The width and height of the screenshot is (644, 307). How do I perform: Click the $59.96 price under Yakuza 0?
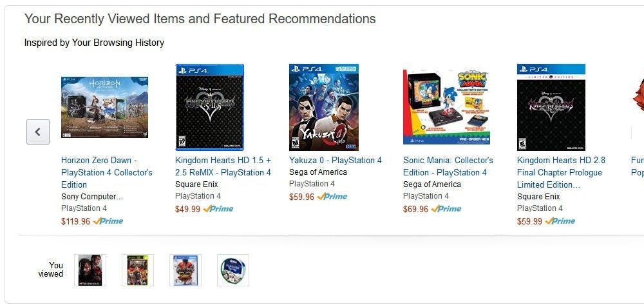(x=301, y=197)
